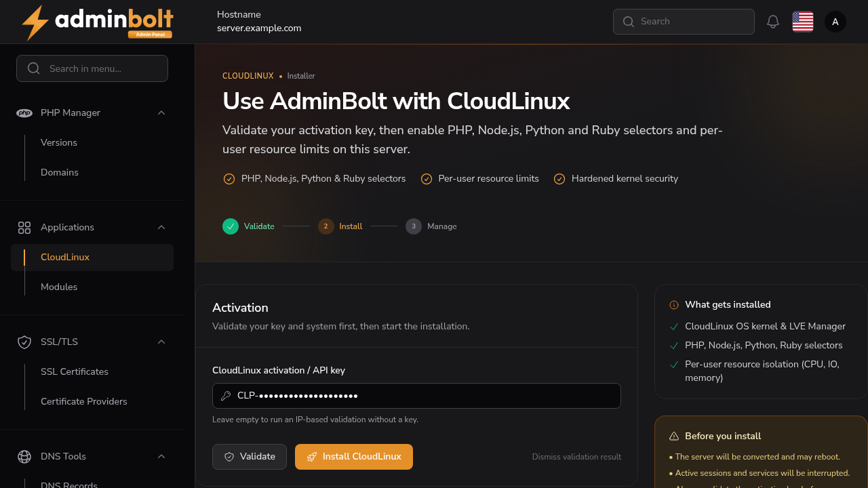868x488 pixels.
Task: Click the step 3 Manage circle
Action: (414, 226)
